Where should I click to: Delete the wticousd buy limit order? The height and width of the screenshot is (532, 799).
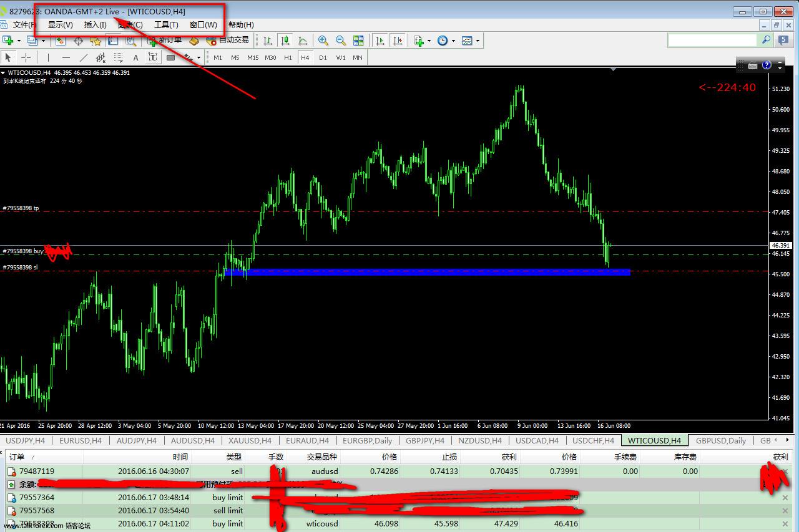(x=785, y=524)
